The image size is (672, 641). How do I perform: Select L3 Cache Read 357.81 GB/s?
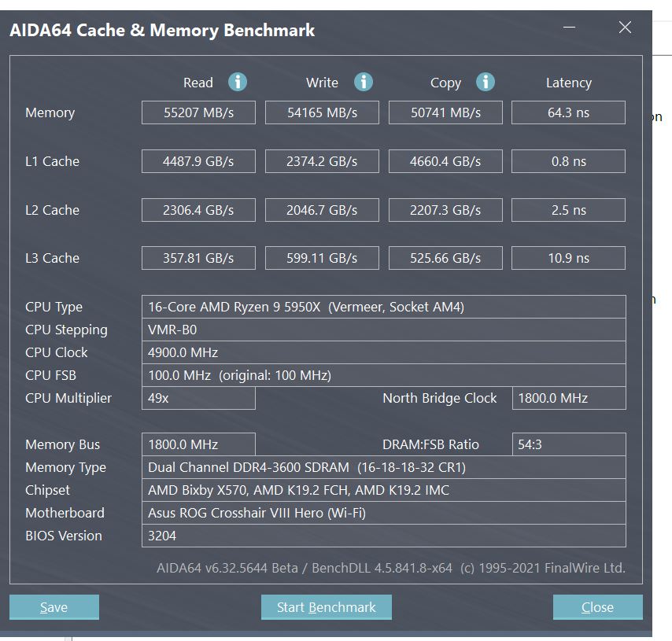pyautogui.click(x=198, y=258)
